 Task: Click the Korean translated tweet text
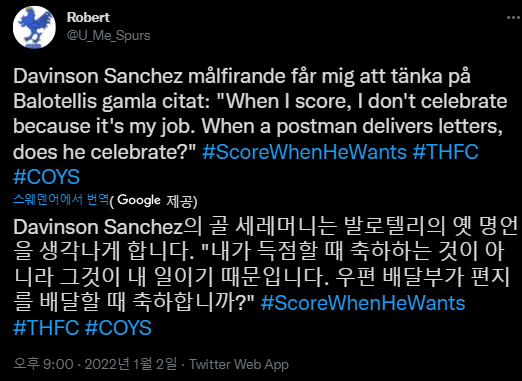[x=265, y=277]
